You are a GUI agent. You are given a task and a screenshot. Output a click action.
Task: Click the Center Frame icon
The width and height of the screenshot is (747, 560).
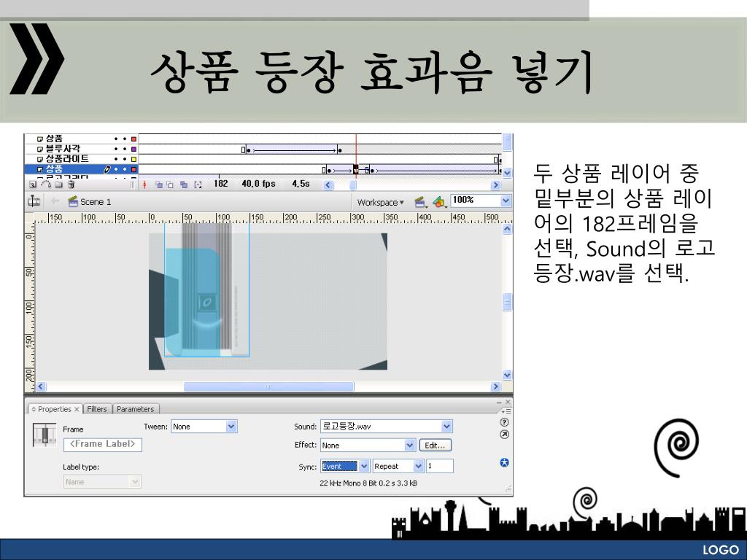(x=145, y=184)
